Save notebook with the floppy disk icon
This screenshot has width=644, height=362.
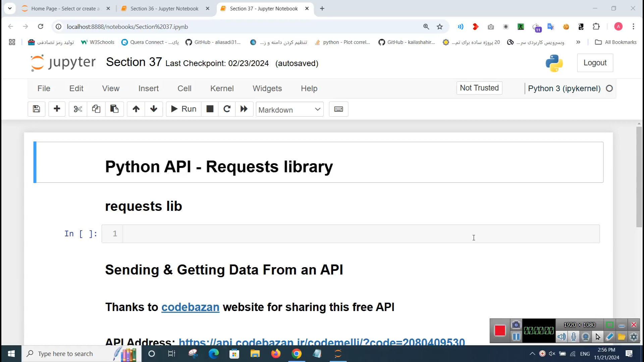click(x=36, y=109)
